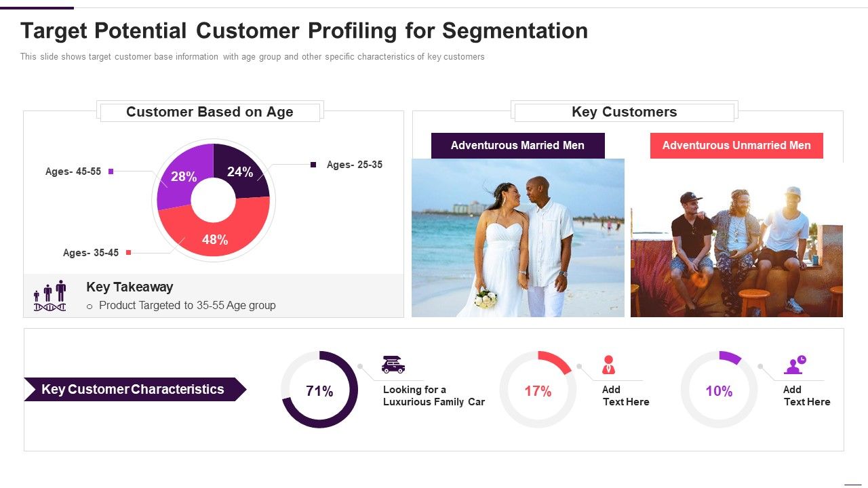Viewport: 868px width, 488px height.
Task: Click the Adventurous Unmarried Men label
Action: click(x=736, y=145)
